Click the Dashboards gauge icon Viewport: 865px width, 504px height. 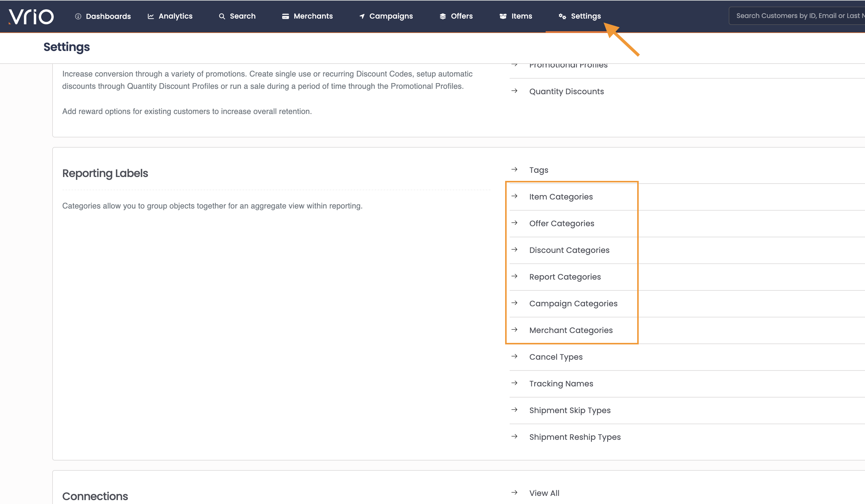point(78,16)
